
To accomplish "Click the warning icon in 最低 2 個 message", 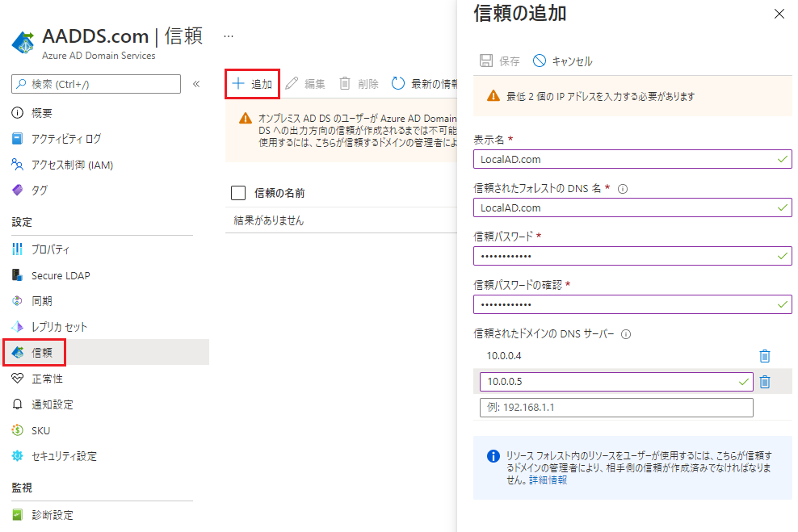I will tap(493, 96).
